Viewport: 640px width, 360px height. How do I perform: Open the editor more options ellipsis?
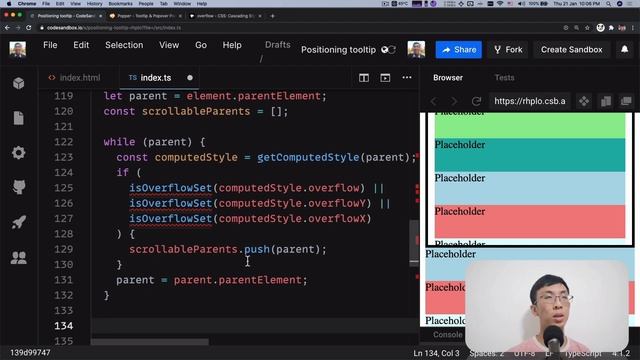coord(407,77)
